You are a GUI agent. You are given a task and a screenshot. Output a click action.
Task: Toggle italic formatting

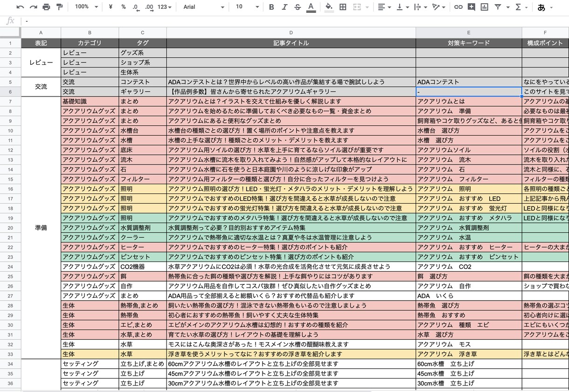point(284,7)
